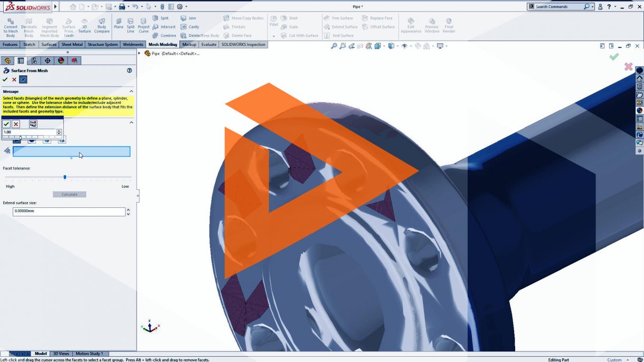Activate the Split Line tool
The width and height of the screenshot is (644, 362).
click(x=130, y=25)
